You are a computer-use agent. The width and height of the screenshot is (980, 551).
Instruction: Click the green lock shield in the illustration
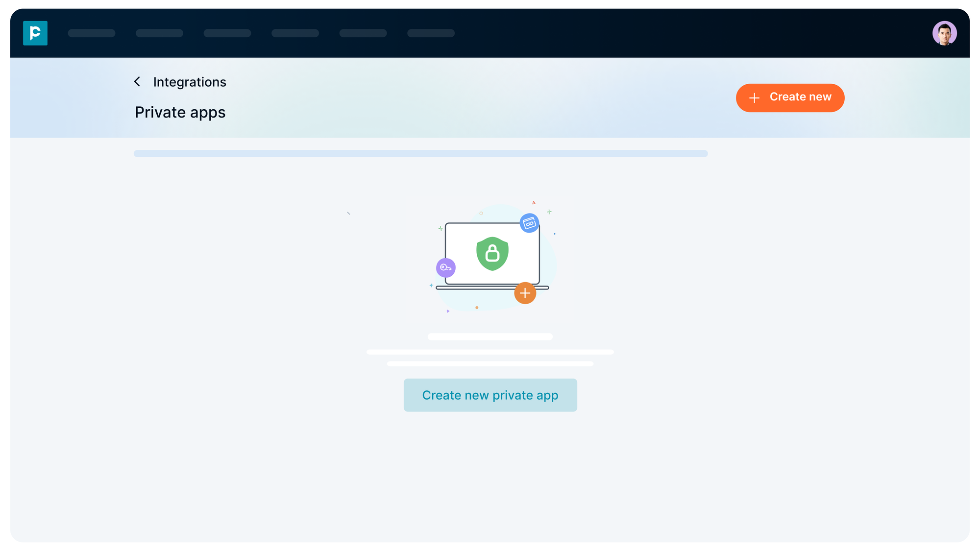click(x=492, y=252)
